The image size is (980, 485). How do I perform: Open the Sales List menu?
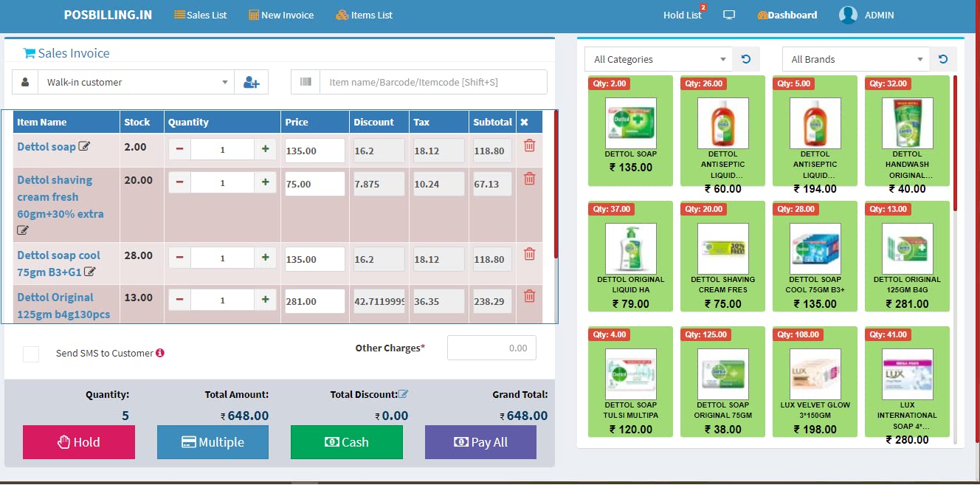pos(200,14)
